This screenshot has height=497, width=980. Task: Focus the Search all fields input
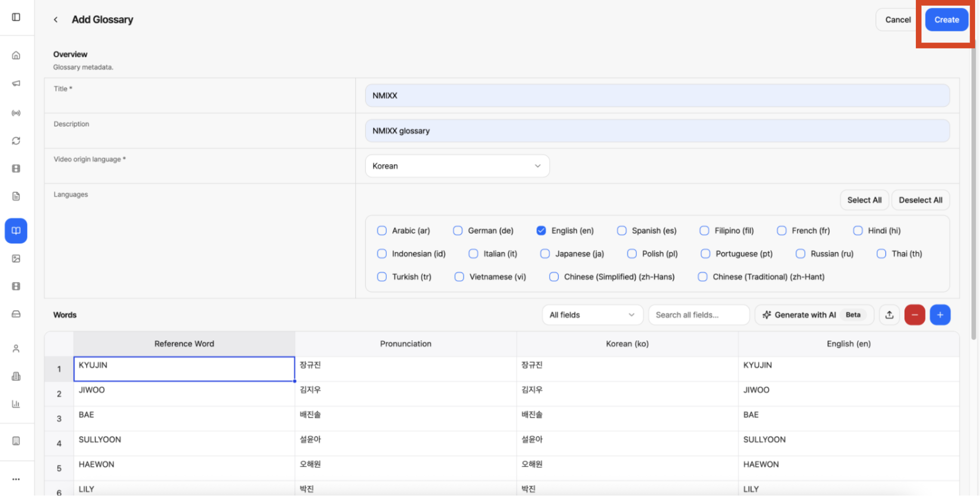699,315
